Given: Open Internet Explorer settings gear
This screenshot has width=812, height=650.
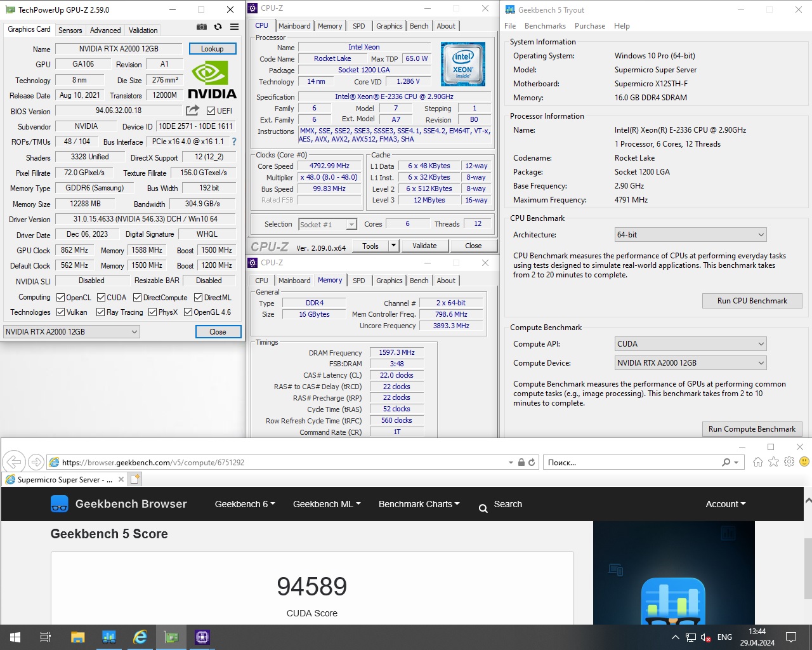Looking at the screenshot, I should pyautogui.click(x=789, y=462).
